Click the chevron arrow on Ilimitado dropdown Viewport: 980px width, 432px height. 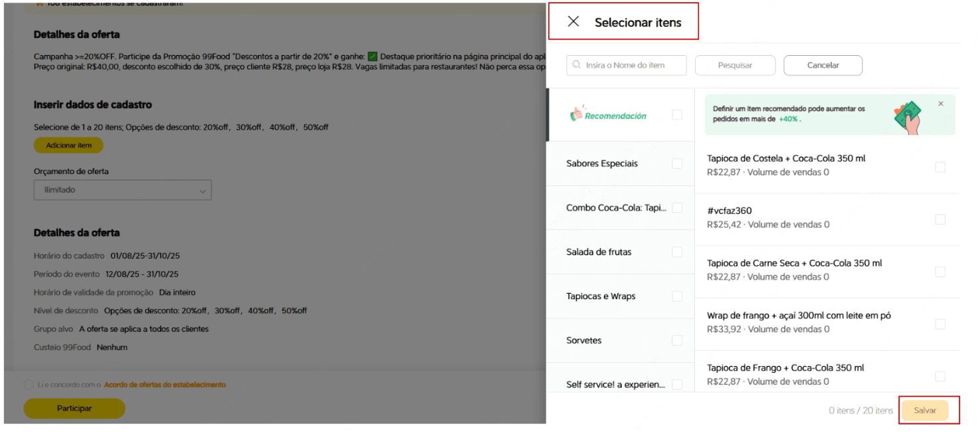click(203, 191)
